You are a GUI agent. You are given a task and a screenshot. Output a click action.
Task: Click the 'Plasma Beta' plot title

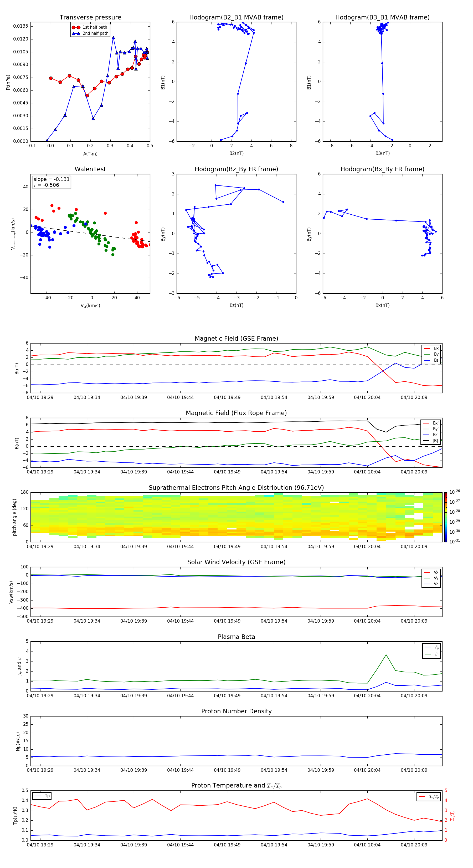[236, 637]
